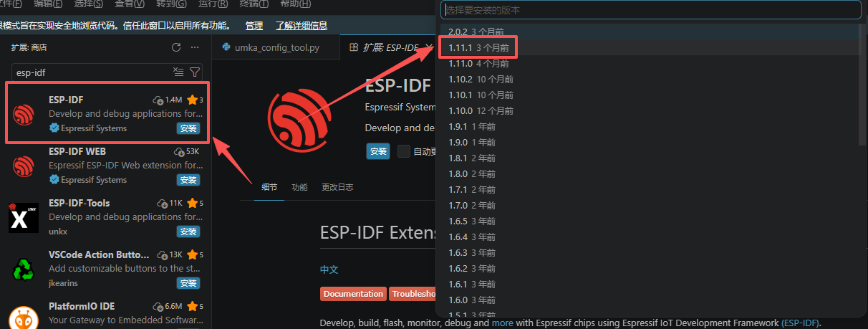
Task: Click the VSCode Action Buttons star rating
Action: click(192, 254)
